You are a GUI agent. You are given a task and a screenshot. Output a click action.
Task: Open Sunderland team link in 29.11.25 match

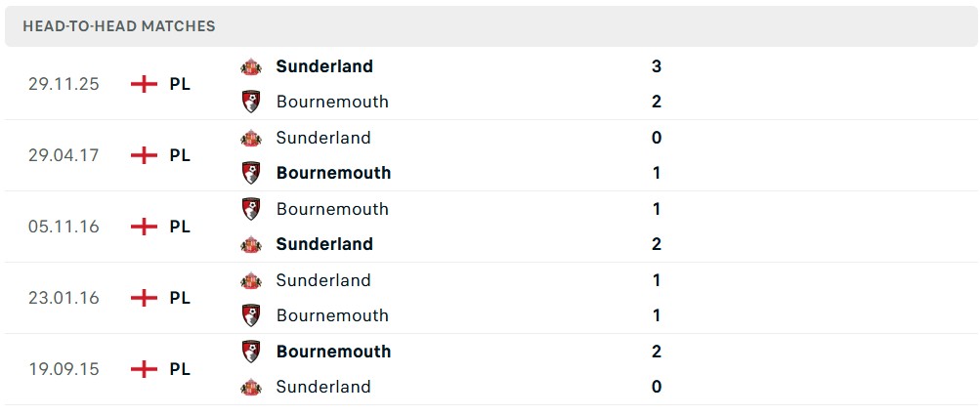324,66
